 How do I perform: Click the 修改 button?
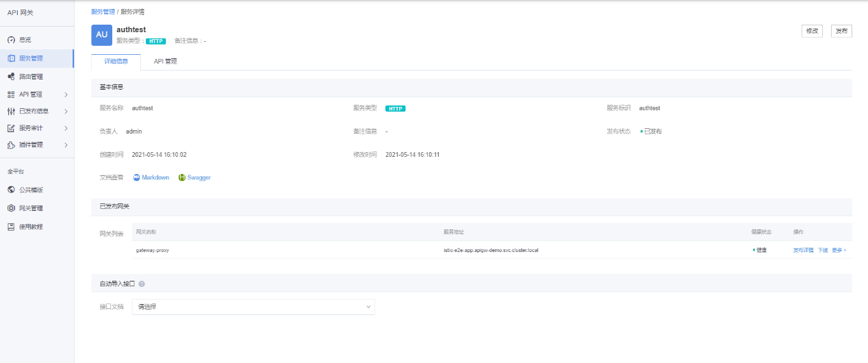812,31
